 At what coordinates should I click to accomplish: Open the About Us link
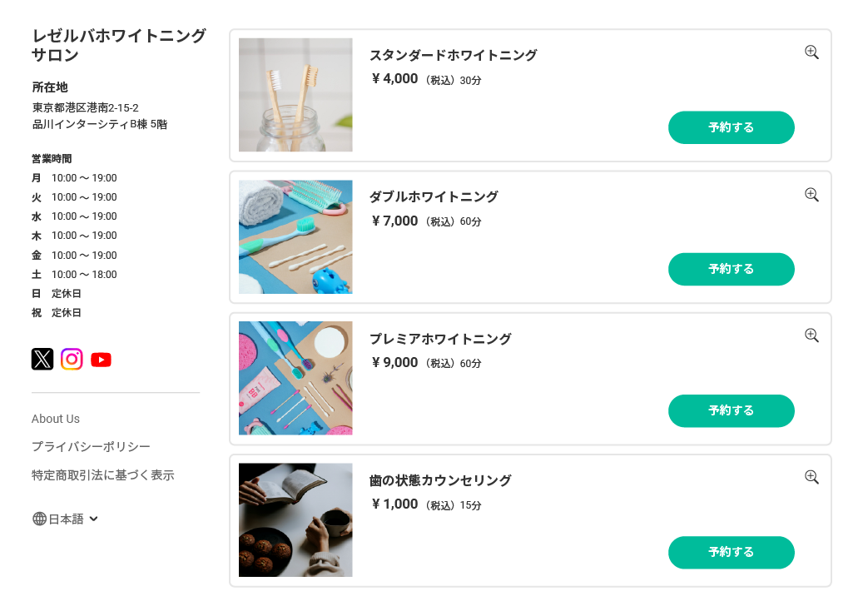(56, 419)
